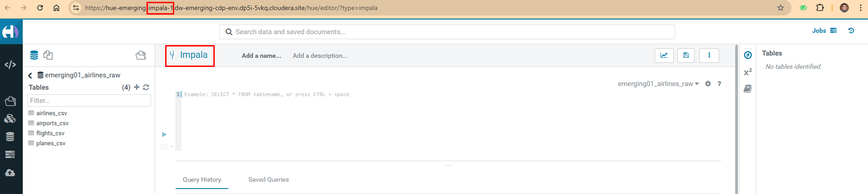Open the three-dot more options menu
This screenshot has height=194, width=868.
(x=709, y=56)
